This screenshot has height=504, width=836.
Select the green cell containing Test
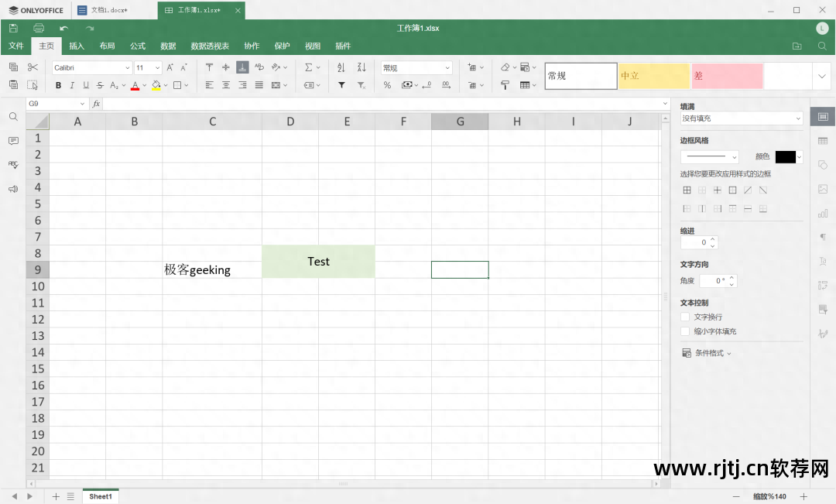pos(318,262)
